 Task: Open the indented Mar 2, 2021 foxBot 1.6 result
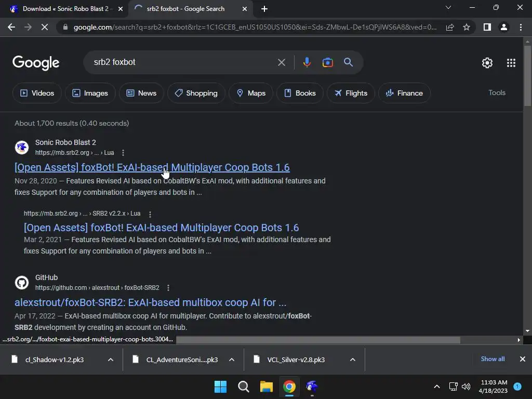pyautogui.click(x=161, y=228)
